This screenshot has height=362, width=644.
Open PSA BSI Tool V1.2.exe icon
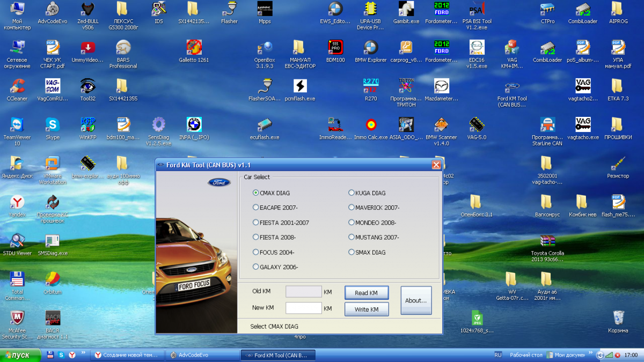477,16
